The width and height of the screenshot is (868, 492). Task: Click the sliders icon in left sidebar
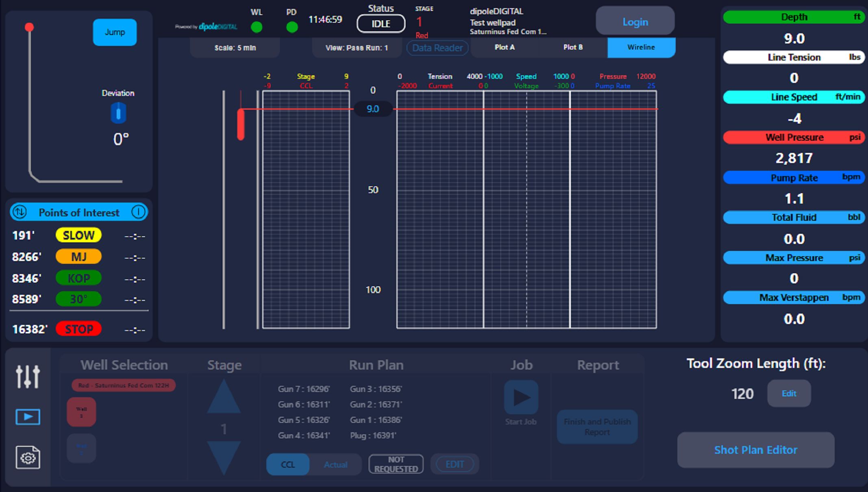click(28, 376)
